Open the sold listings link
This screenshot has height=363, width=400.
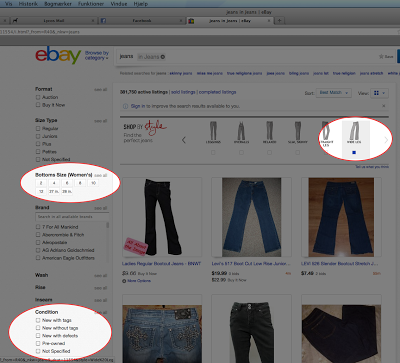click(183, 92)
